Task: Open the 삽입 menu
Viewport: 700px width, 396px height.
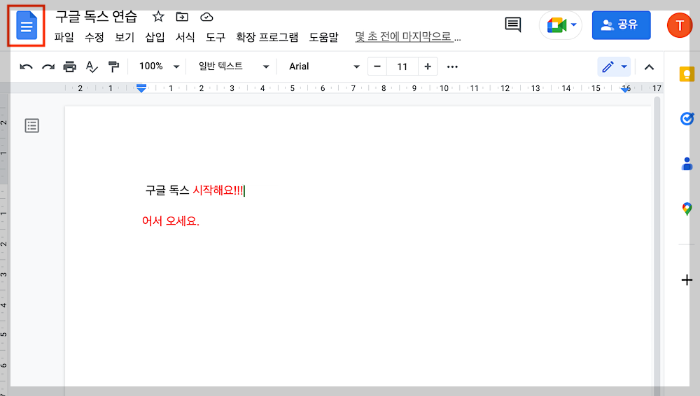Action: (x=155, y=37)
